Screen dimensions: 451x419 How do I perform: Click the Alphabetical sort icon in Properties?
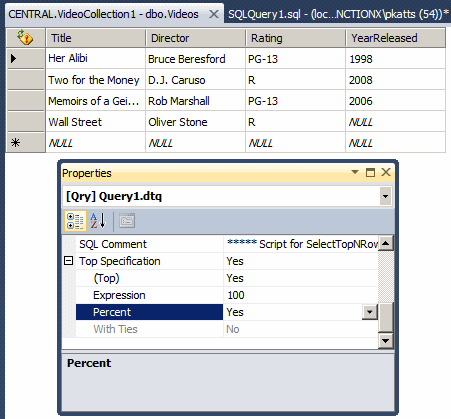click(x=98, y=221)
